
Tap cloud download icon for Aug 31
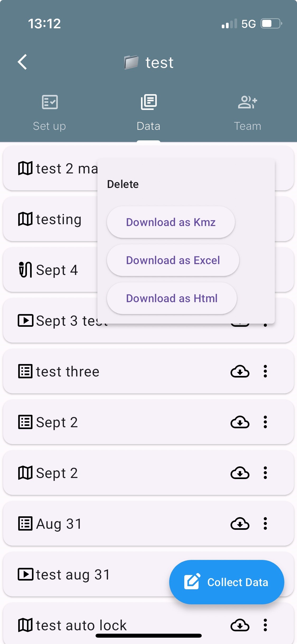pos(240,524)
